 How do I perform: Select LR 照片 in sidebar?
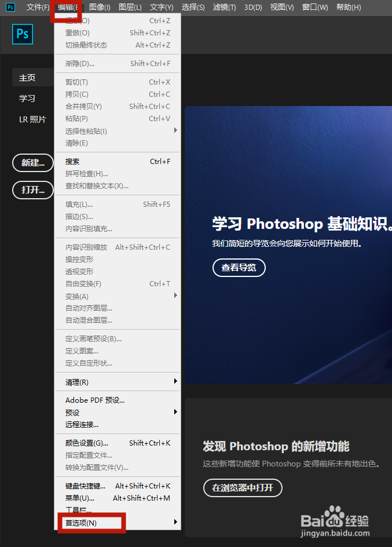pos(32,119)
